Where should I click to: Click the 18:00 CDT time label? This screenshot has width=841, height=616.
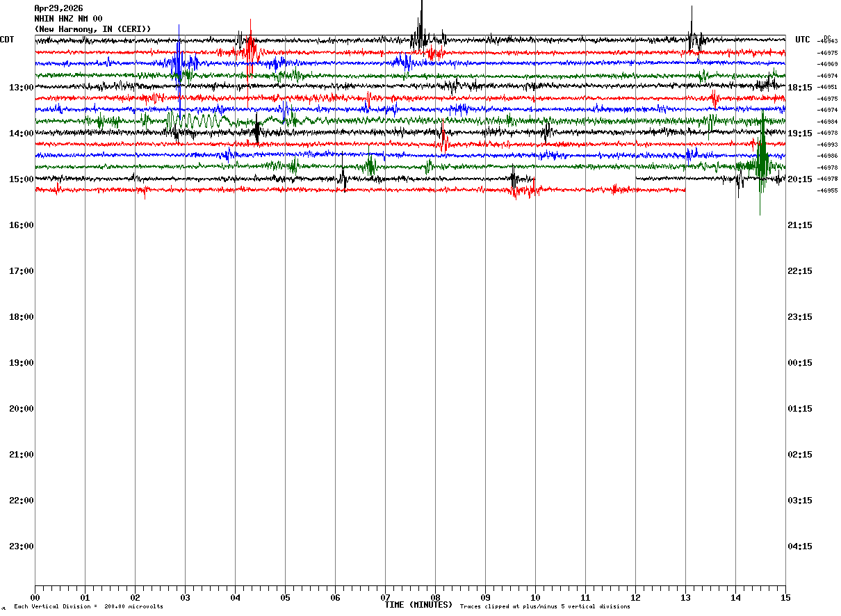tap(22, 317)
